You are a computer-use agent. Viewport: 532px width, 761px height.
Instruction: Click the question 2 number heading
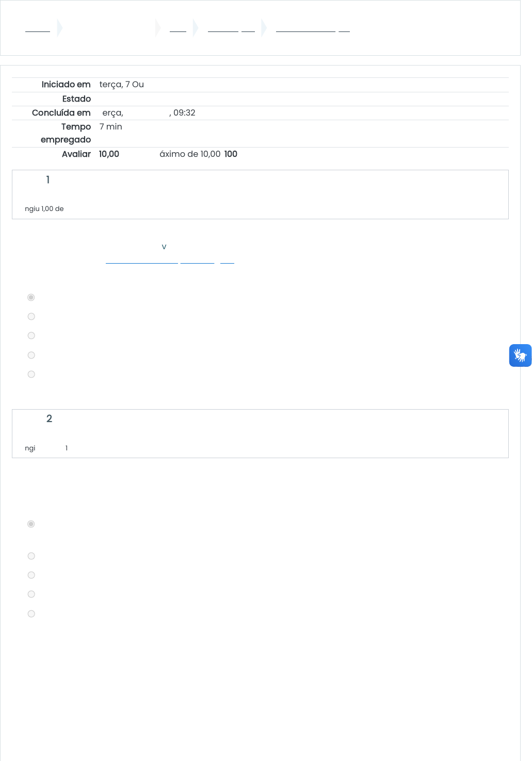click(49, 418)
